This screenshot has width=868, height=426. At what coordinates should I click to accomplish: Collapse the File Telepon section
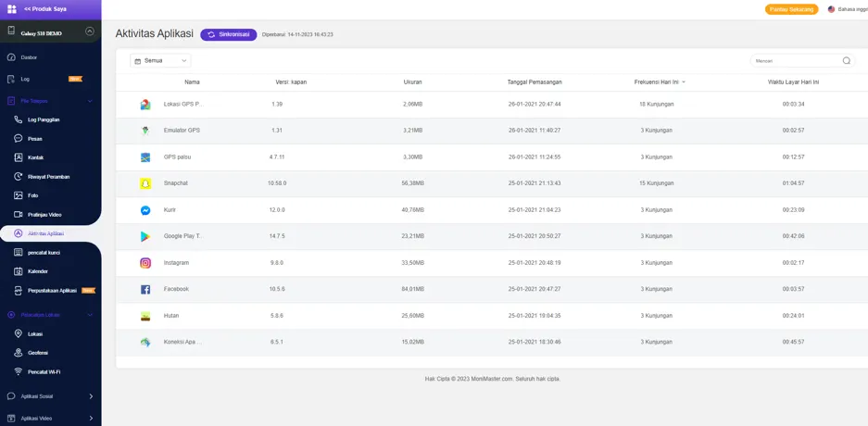coord(90,101)
